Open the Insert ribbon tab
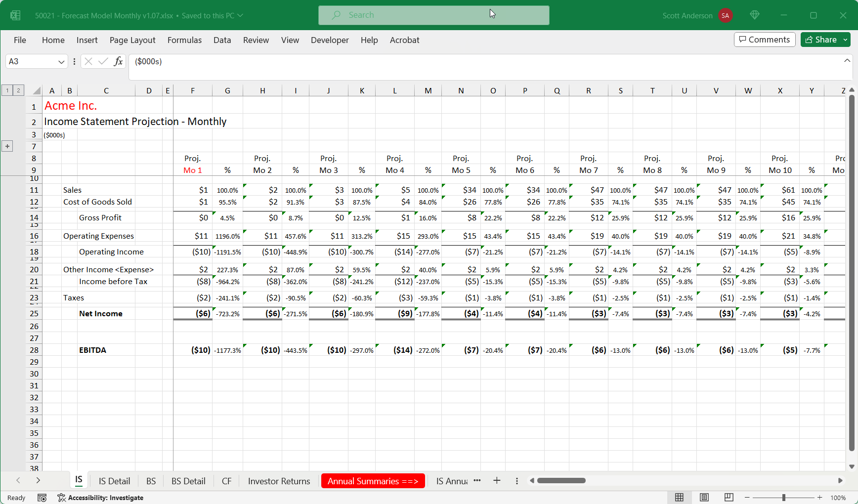 click(87, 40)
